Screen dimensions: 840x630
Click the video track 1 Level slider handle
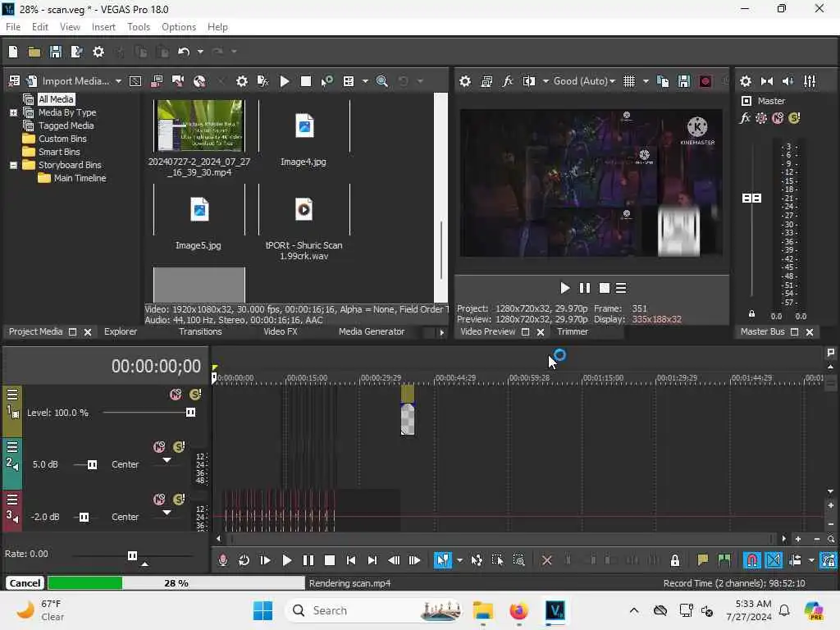tap(190, 413)
